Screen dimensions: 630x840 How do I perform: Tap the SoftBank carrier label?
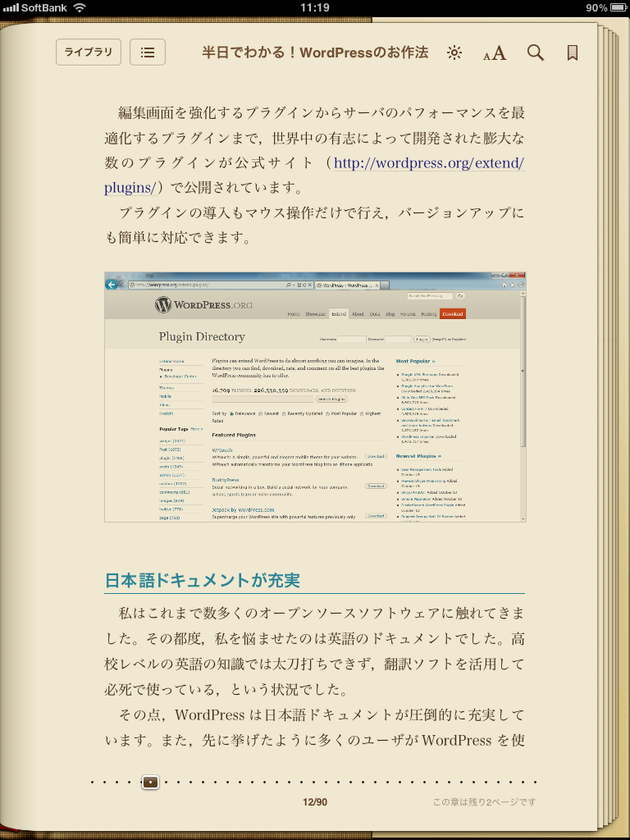[x=44, y=7]
